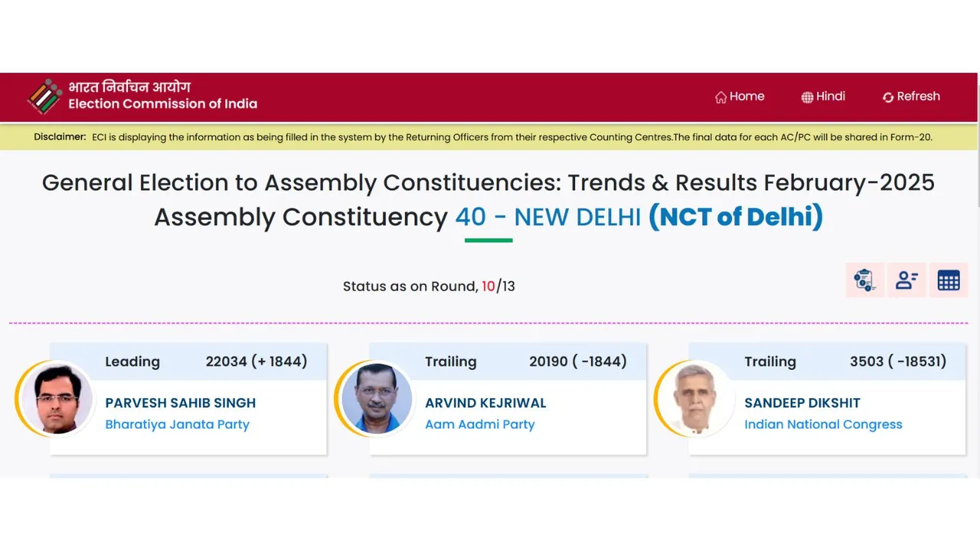Click the Indian National Congress label
980x551 pixels.
(823, 424)
